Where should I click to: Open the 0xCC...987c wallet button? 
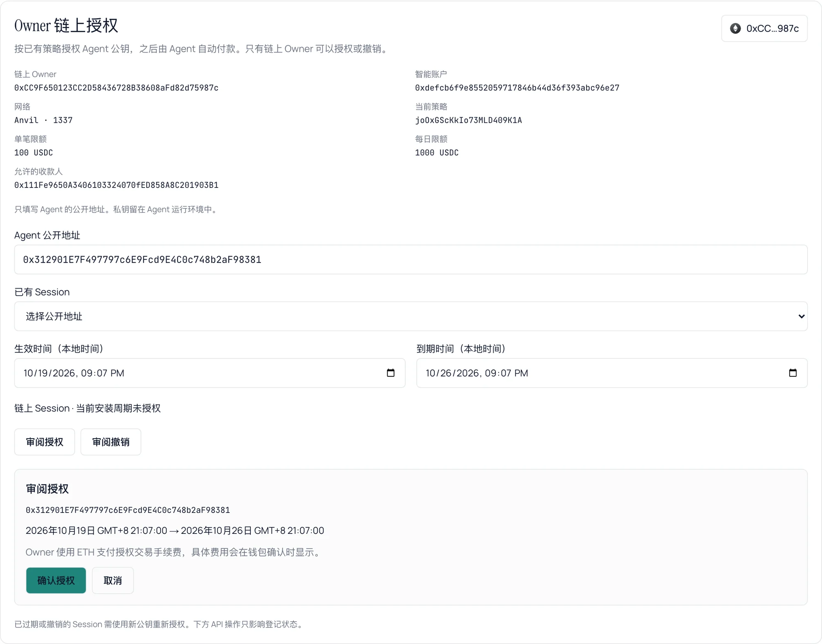(764, 28)
